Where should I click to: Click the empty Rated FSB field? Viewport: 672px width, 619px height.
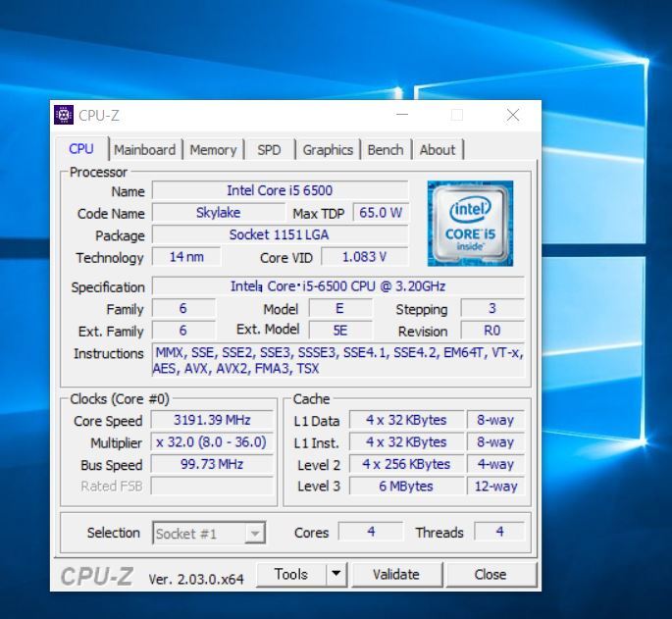[x=212, y=487]
